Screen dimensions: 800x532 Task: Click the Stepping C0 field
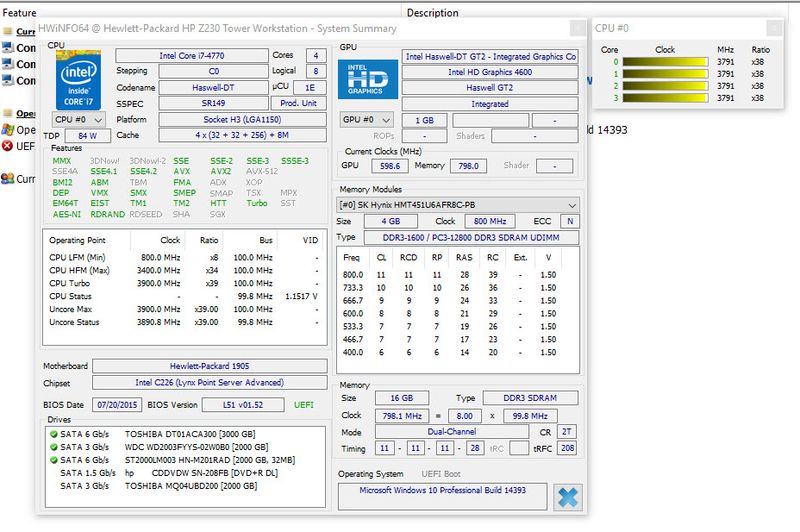coord(213,71)
